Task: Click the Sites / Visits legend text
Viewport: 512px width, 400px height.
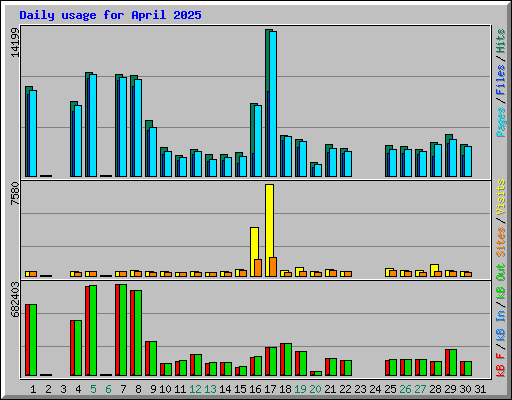Action: pyautogui.click(x=501, y=218)
